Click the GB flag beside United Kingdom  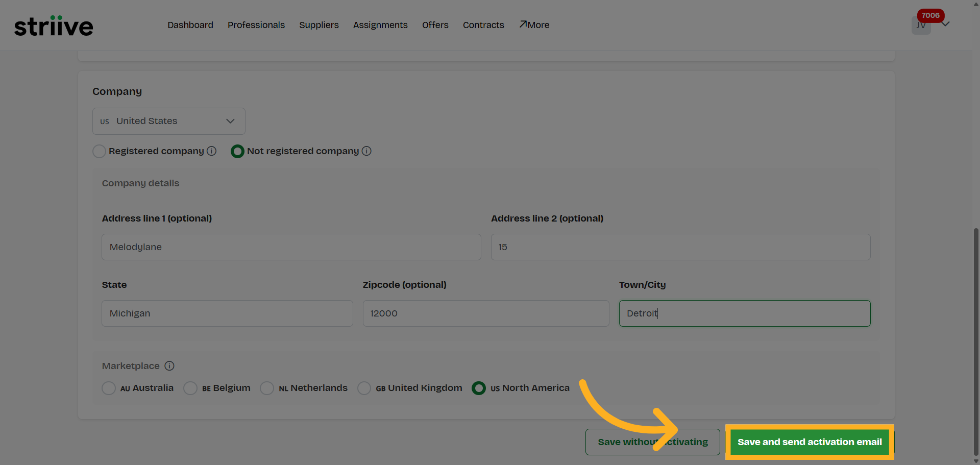tap(381, 388)
